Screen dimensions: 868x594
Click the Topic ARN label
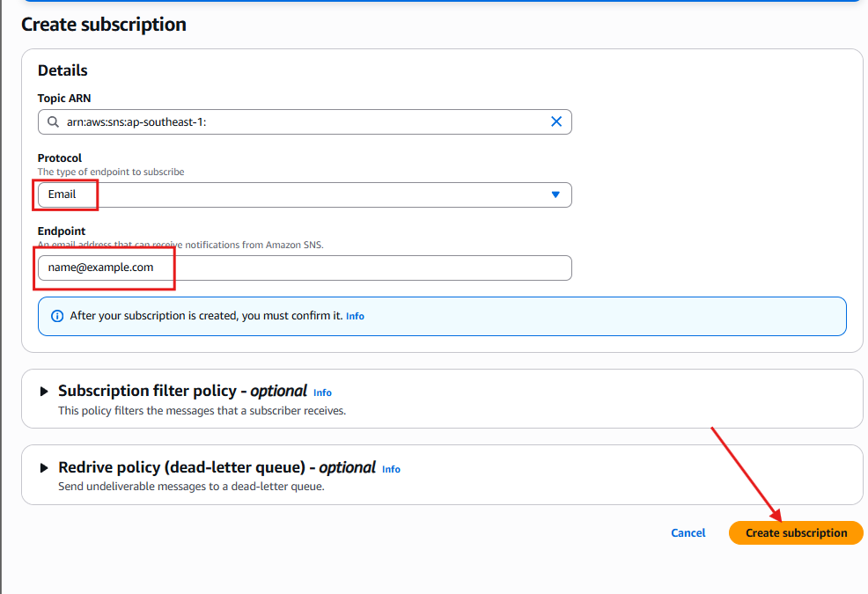pyautogui.click(x=64, y=99)
